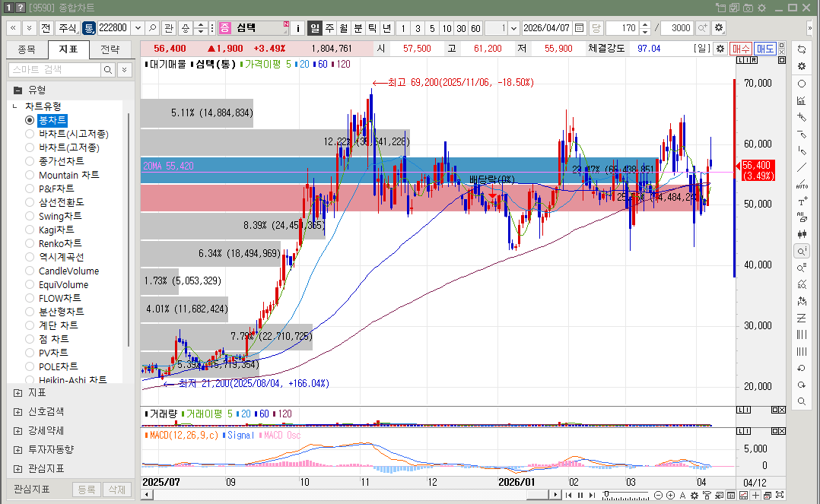Click the 3000 total count field
This screenshot has width=820, height=504.
(678, 27)
